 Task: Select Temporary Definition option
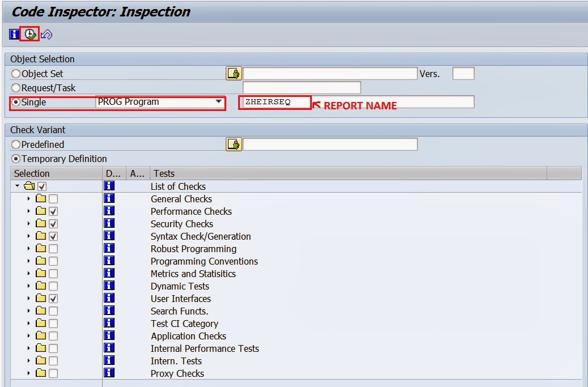(18, 159)
